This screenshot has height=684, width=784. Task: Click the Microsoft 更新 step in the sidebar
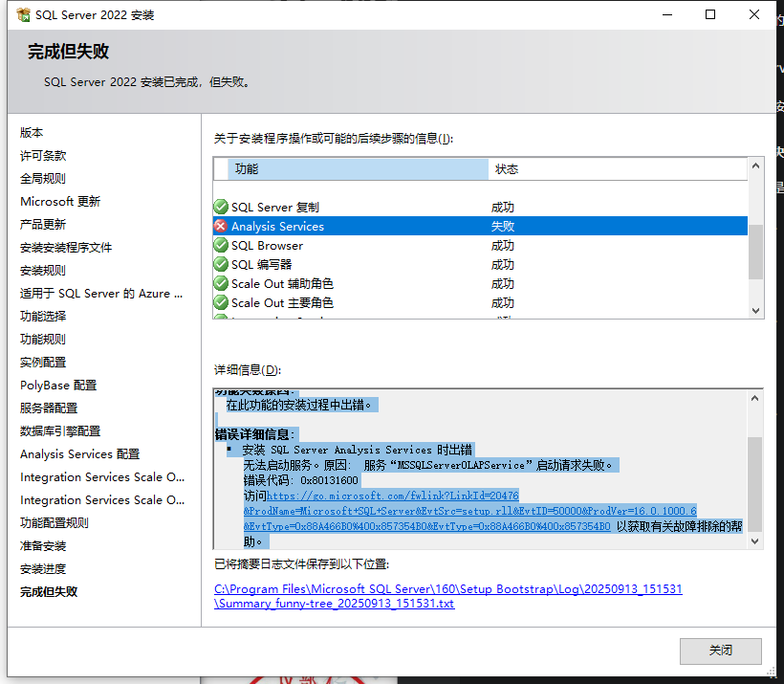point(60,201)
